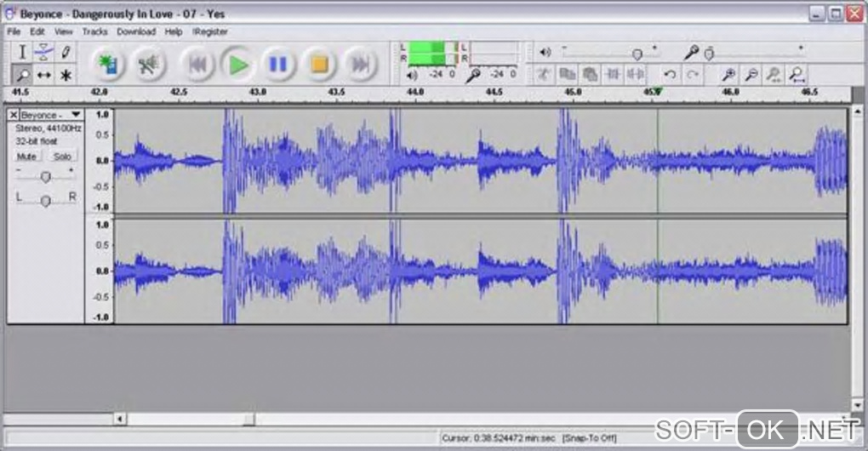Click the input volume slider knob

coord(709,54)
